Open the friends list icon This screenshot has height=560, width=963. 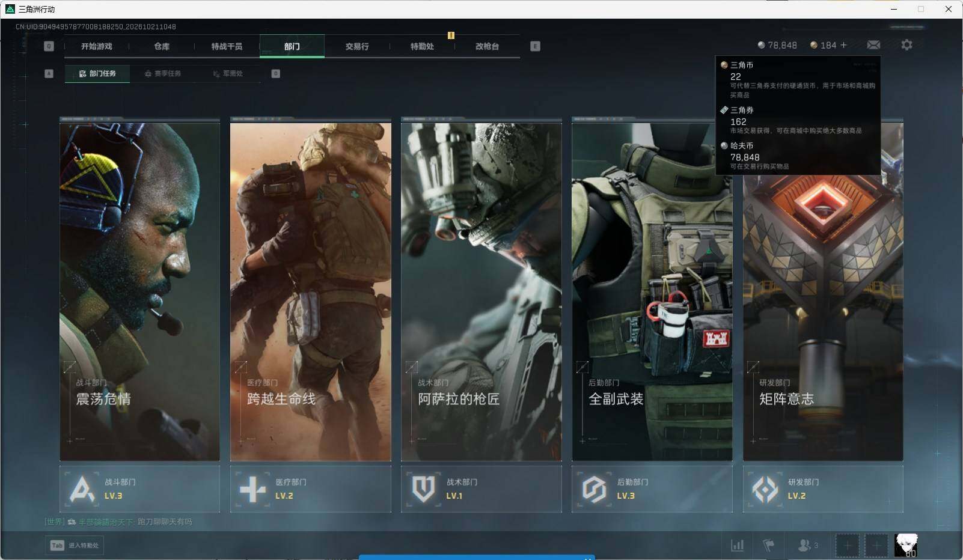click(807, 545)
